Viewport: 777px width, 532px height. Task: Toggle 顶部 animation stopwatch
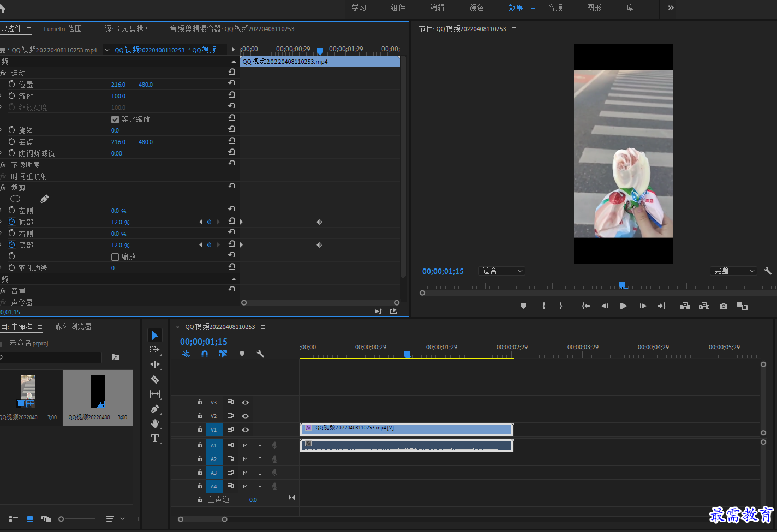tap(12, 222)
